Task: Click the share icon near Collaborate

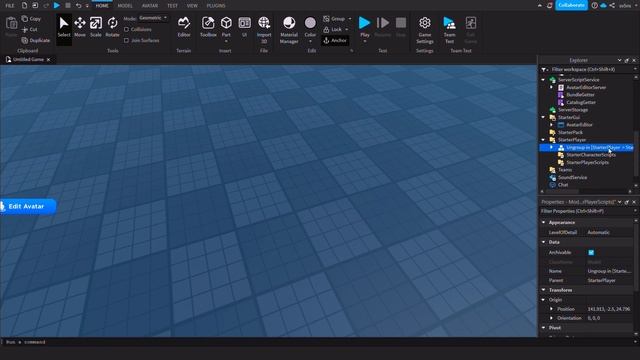Action: [612, 5]
